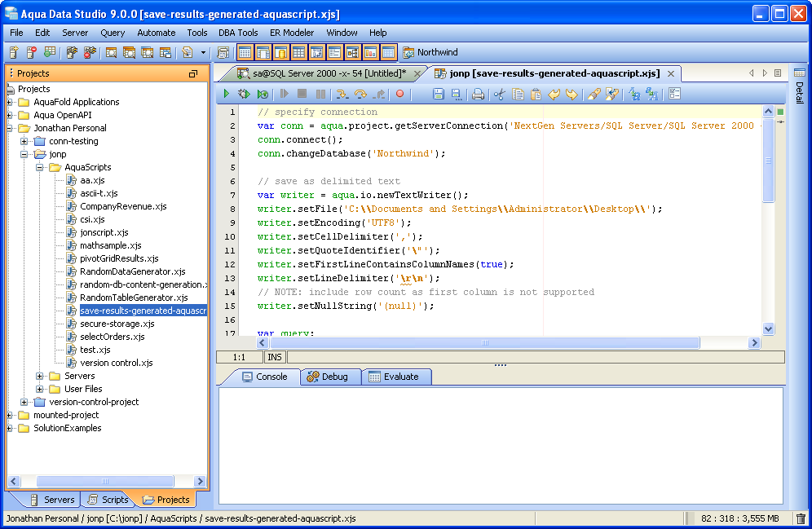
Task: Click the Undo arrow in editor toolbar
Action: point(554,95)
